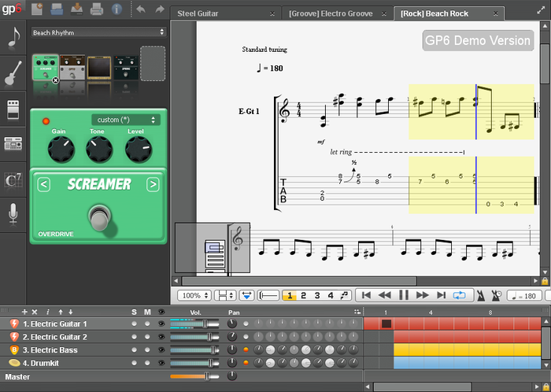Viewport: 551px width, 392px height.
Task: Save the file using the download-tray icon
Action: (x=76, y=9)
